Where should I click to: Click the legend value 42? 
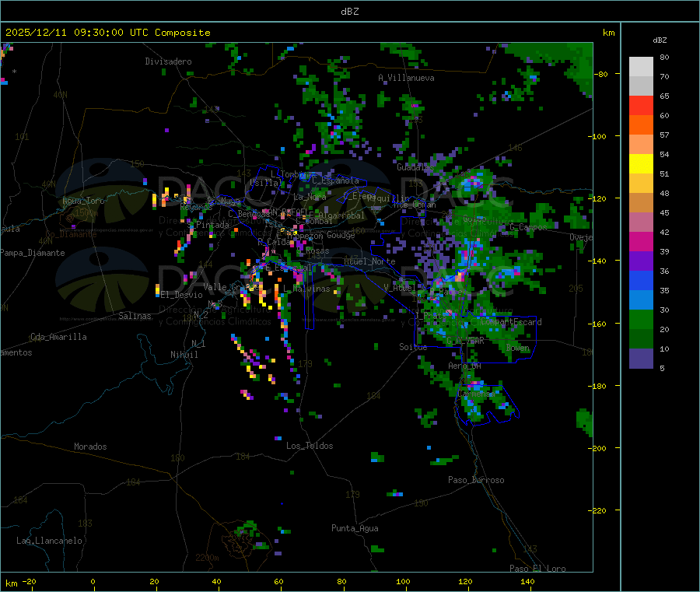point(664,232)
